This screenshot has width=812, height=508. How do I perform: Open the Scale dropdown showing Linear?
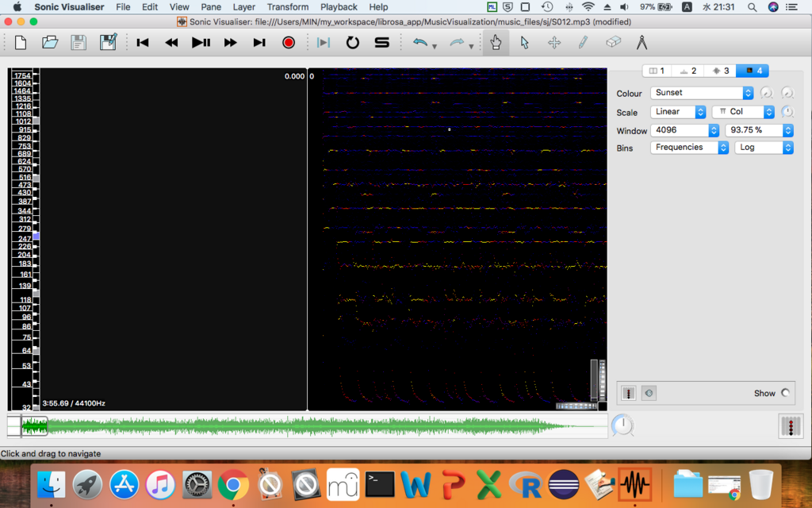pyautogui.click(x=678, y=111)
